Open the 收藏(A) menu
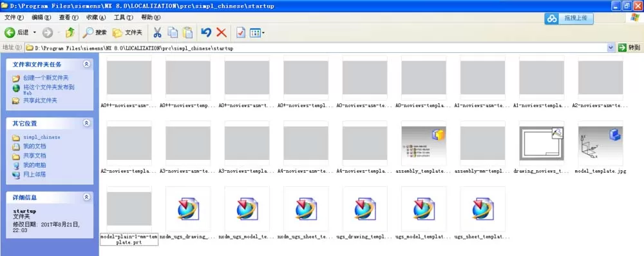The image size is (644, 256). (96, 17)
